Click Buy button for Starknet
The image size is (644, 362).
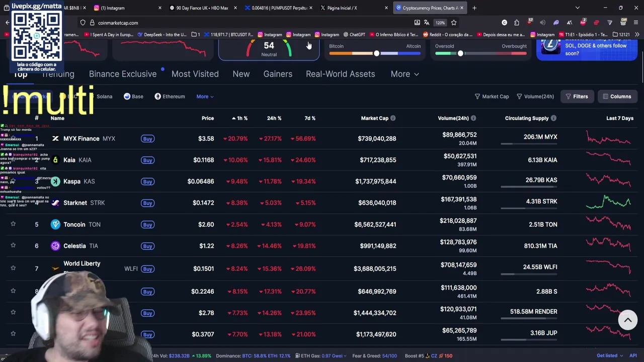click(x=147, y=203)
